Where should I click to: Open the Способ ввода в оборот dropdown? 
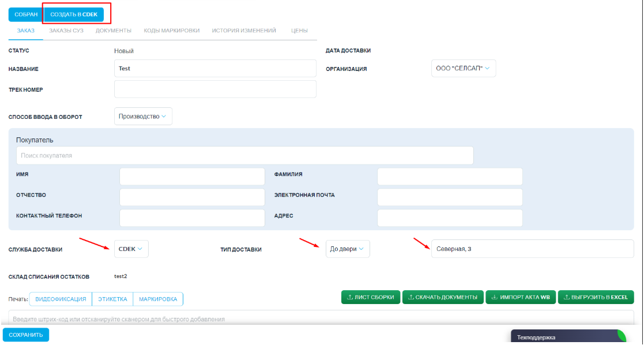(x=143, y=116)
